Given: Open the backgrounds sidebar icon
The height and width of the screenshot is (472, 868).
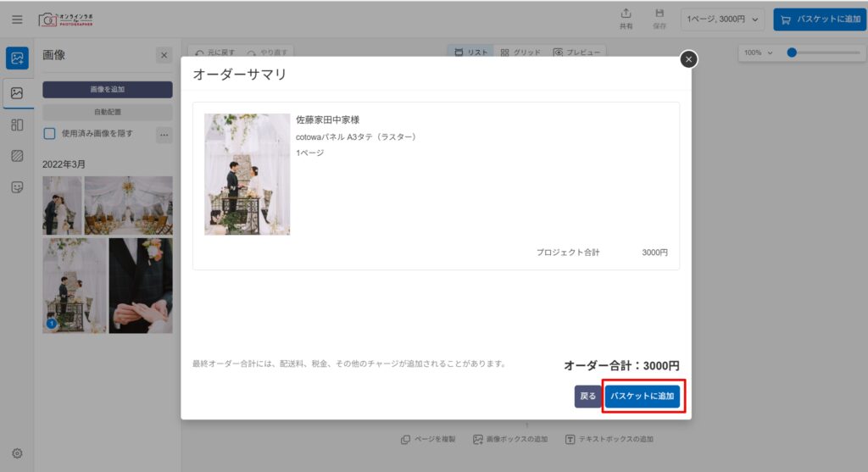Looking at the screenshot, I should (x=17, y=156).
